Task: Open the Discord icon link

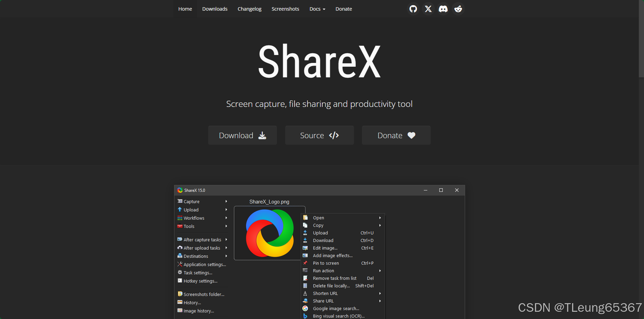Action: point(443,9)
